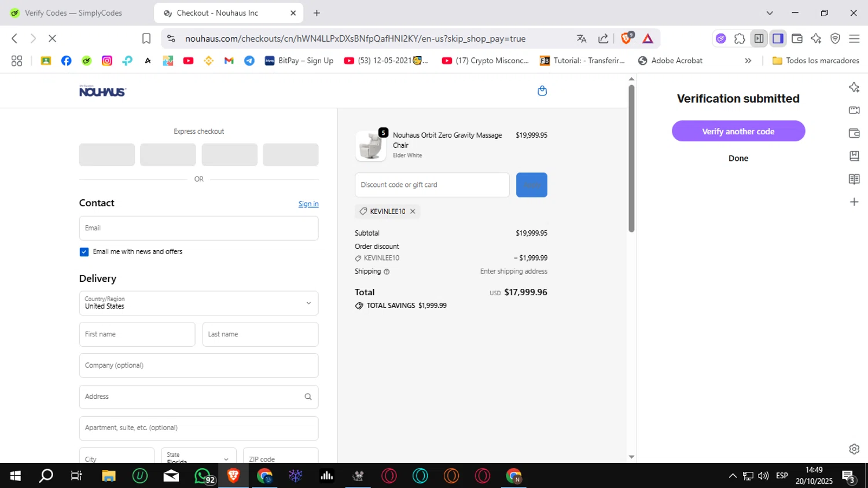Remove the KEVINLEE10 discount code
Image resolution: width=868 pixels, height=488 pixels.
pyautogui.click(x=413, y=211)
